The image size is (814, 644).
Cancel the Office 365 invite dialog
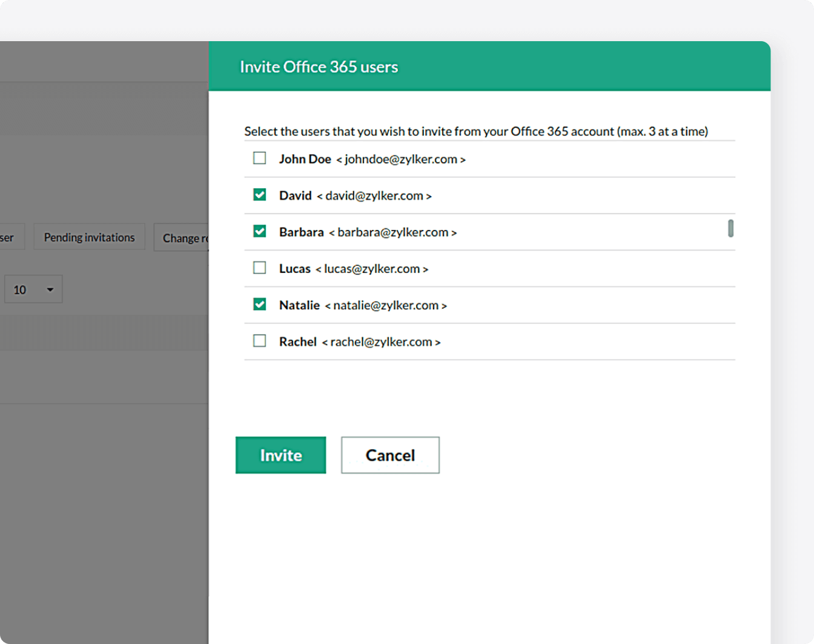click(390, 455)
